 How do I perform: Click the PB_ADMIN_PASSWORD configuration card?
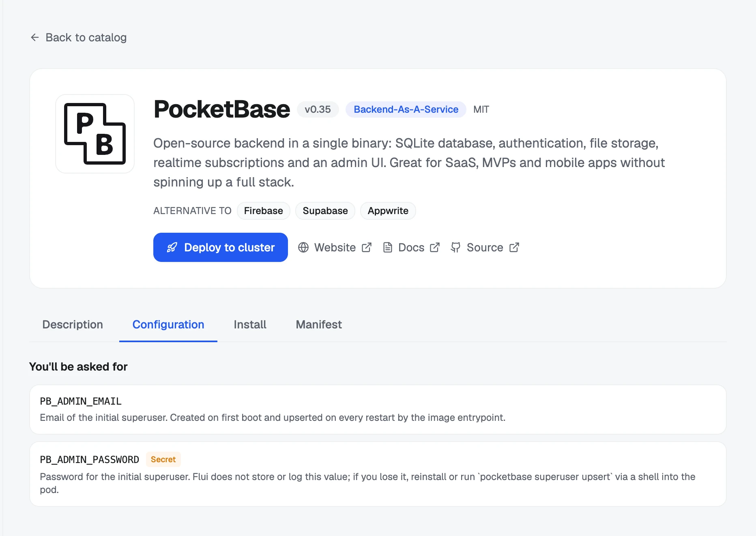point(378,474)
